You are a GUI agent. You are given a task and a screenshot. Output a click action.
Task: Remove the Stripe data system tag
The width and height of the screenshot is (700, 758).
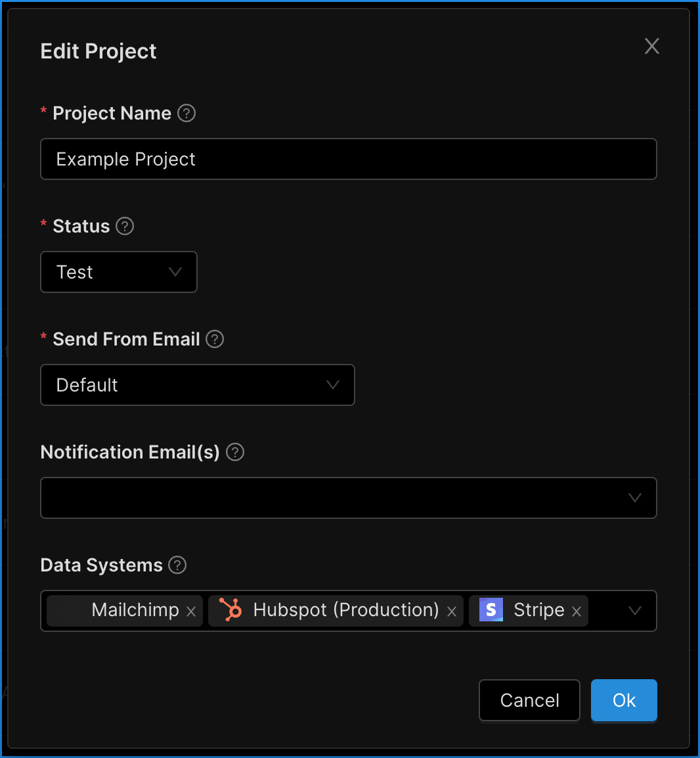coord(576,611)
